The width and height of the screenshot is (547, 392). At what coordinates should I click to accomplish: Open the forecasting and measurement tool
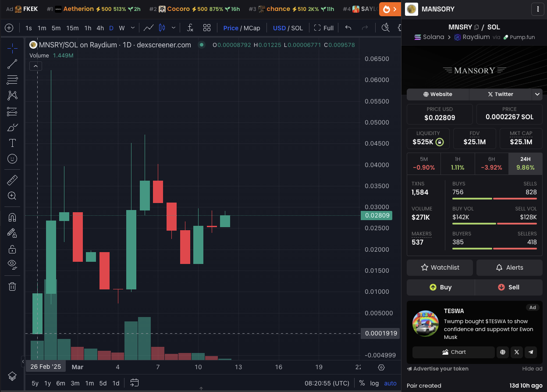pos(12,111)
